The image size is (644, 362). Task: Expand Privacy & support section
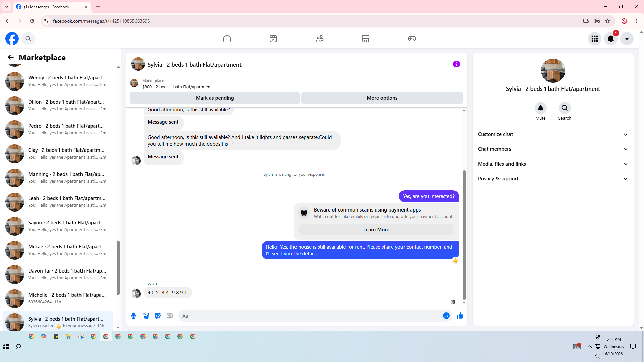pyautogui.click(x=553, y=179)
